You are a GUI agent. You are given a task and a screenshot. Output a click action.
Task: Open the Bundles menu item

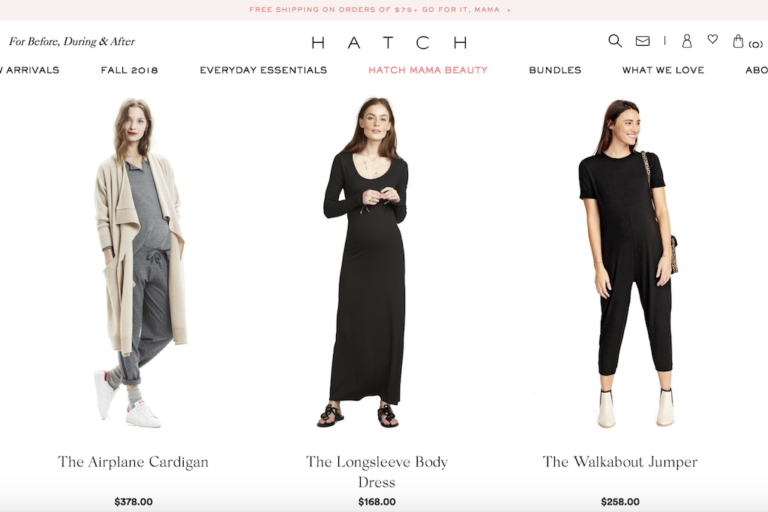(x=555, y=70)
